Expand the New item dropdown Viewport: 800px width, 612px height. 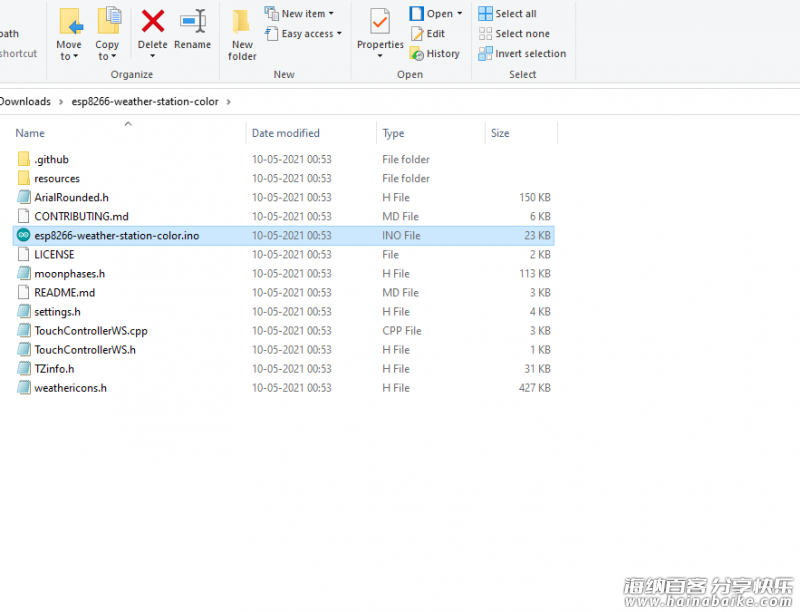coord(331,14)
